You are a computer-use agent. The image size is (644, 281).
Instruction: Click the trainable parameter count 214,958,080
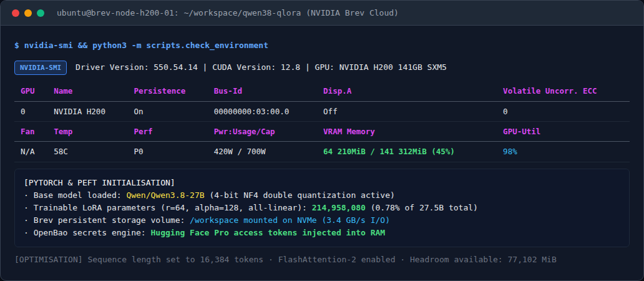[338, 207]
